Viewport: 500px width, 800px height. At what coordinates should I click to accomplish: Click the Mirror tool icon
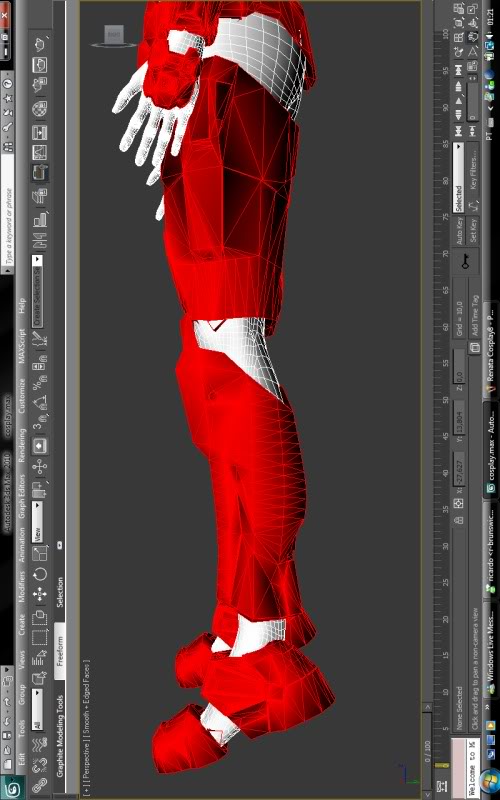point(39,241)
